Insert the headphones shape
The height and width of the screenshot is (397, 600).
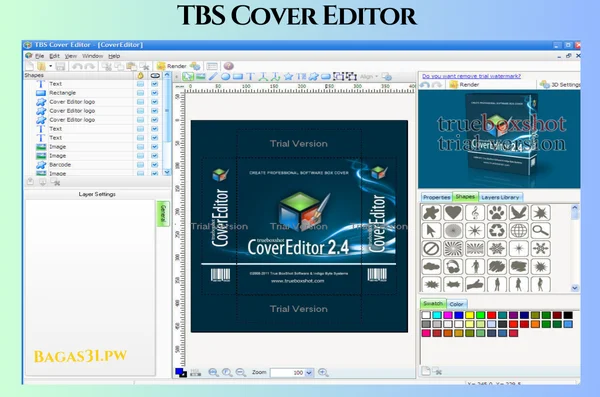[x=453, y=266]
